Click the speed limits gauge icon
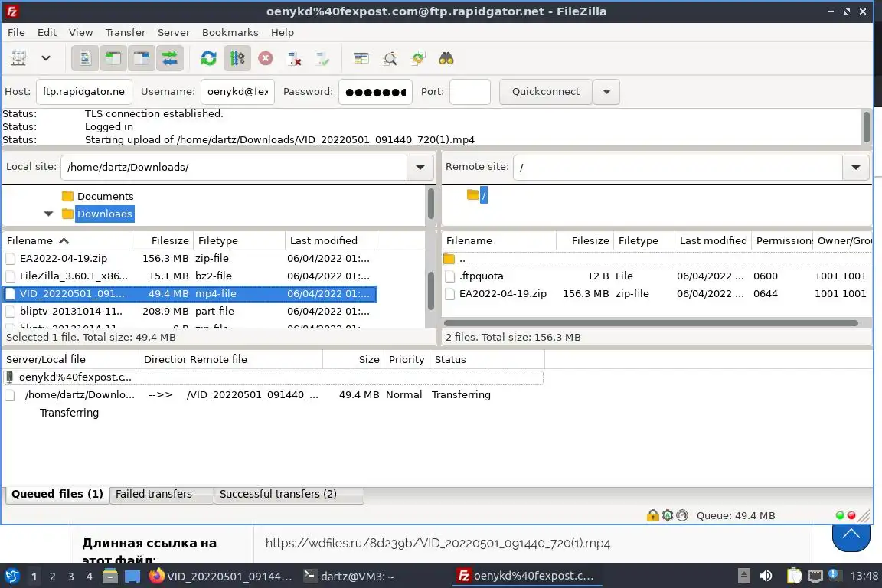 682,514
